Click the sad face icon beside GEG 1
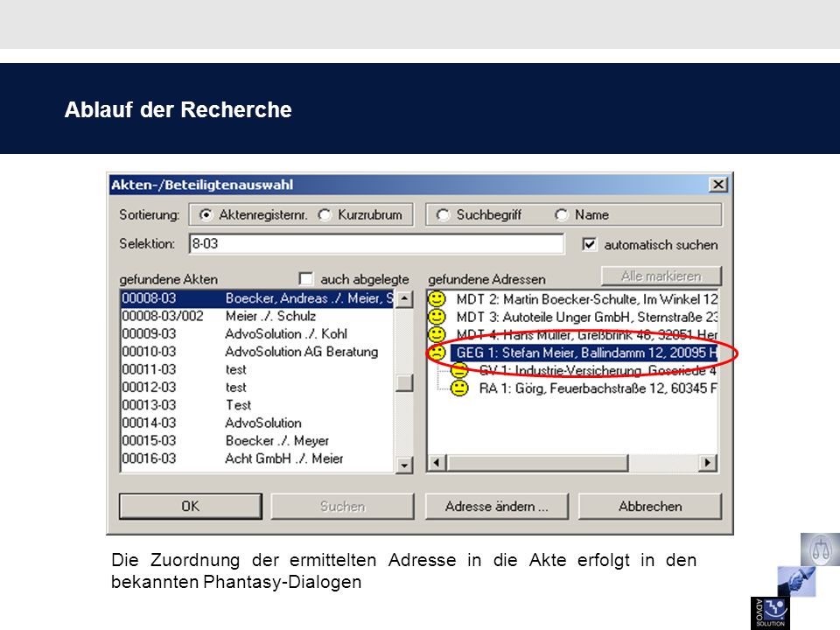This screenshot has height=630, width=840. pyautogui.click(x=437, y=353)
